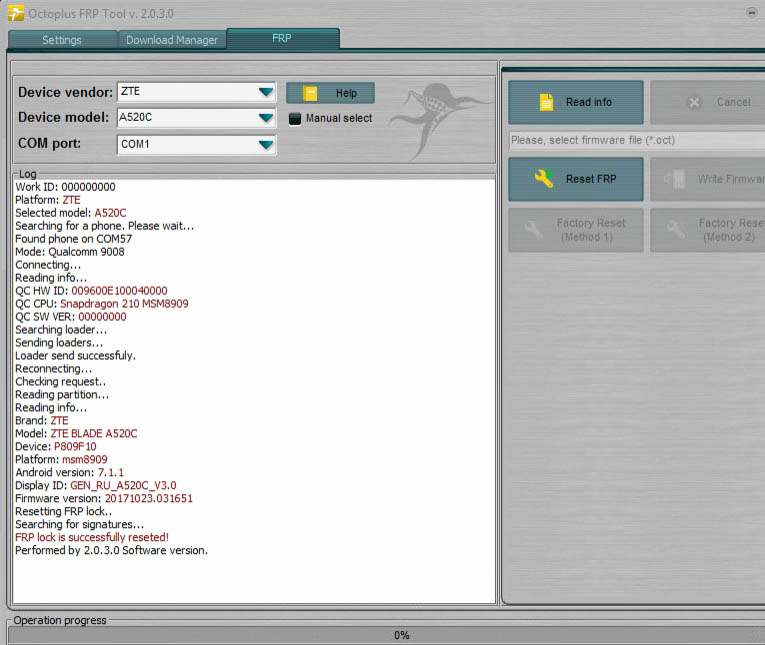Screen dimensions: 765x645
Task: Click the yellow Help book icon
Action: [310, 93]
